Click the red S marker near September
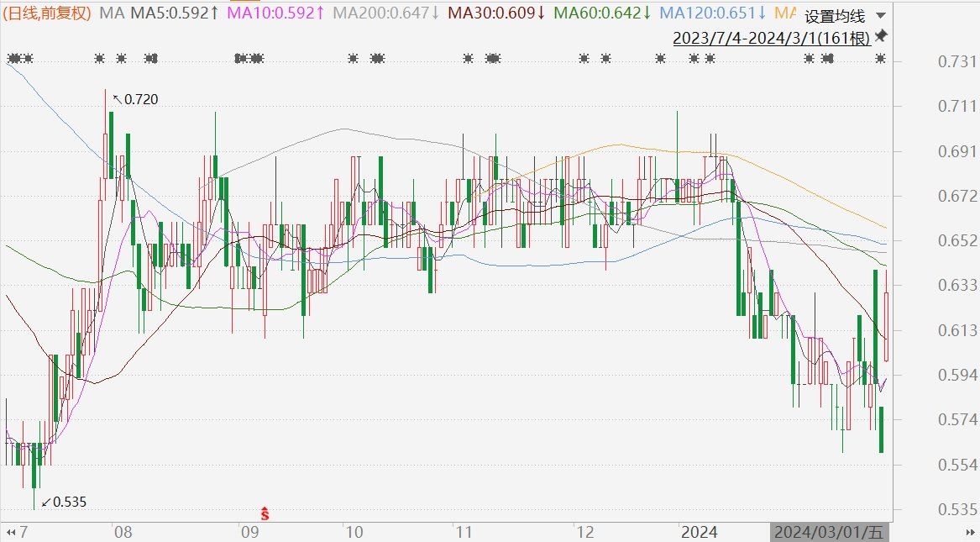 pyautogui.click(x=265, y=512)
